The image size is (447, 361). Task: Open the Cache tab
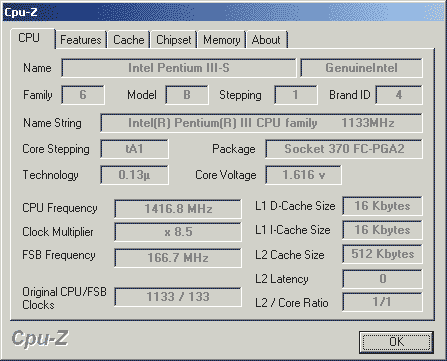[129, 40]
